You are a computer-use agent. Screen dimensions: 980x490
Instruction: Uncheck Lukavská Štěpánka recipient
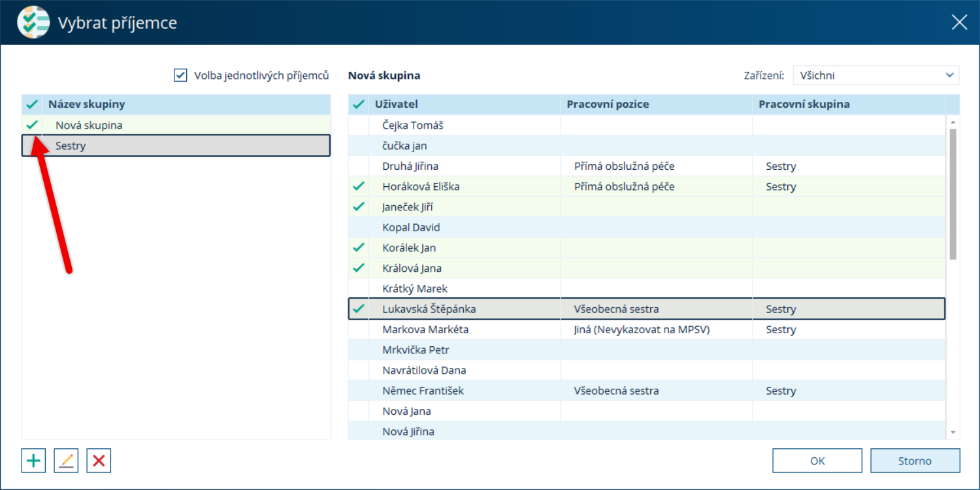[359, 309]
